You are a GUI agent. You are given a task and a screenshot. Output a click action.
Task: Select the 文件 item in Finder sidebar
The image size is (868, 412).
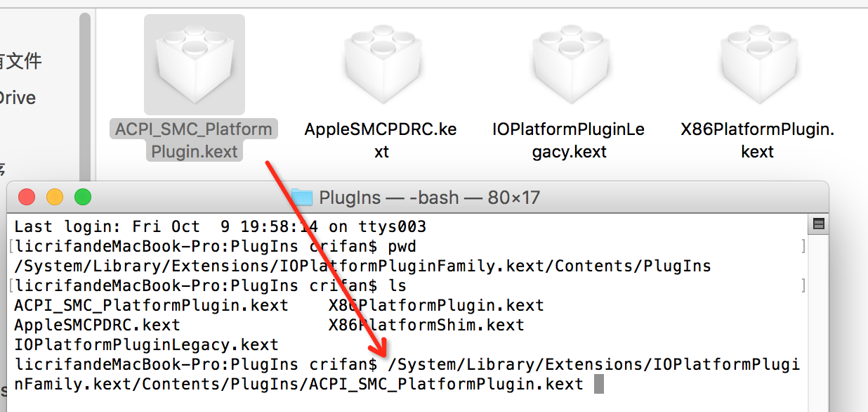20,61
